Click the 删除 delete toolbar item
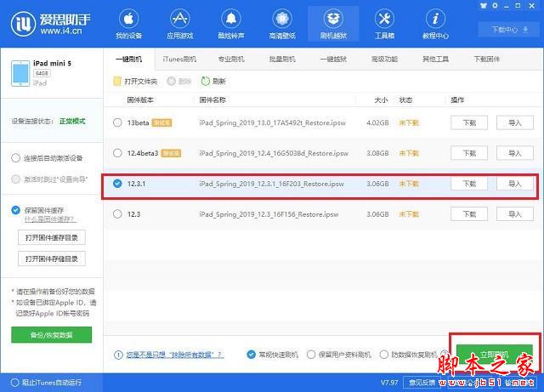 pyautogui.click(x=179, y=82)
